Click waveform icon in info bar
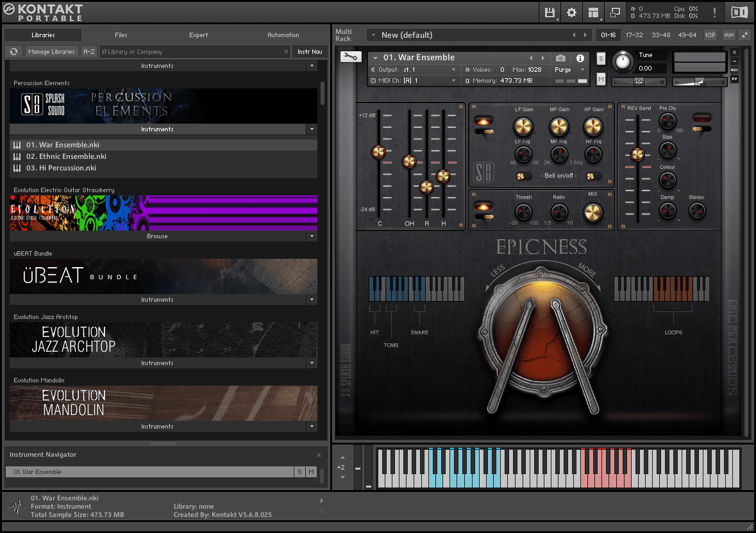 point(17,507)
